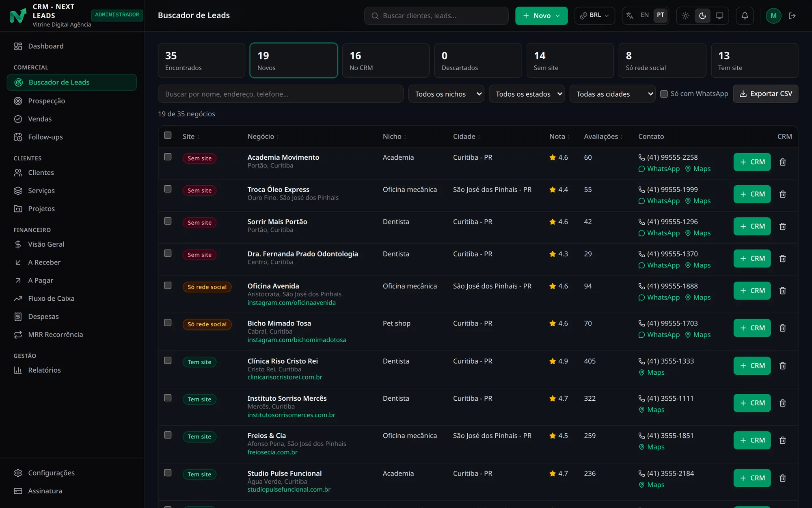Switch language to EN

click(x=644, y=15)
